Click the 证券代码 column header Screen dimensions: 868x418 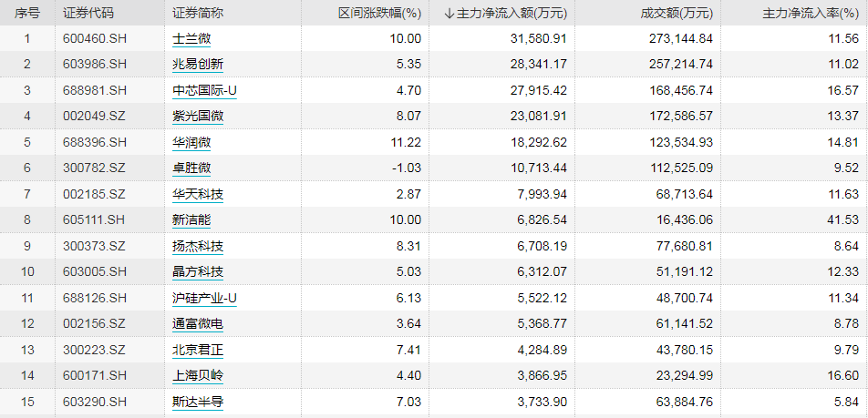pos(85,14)
